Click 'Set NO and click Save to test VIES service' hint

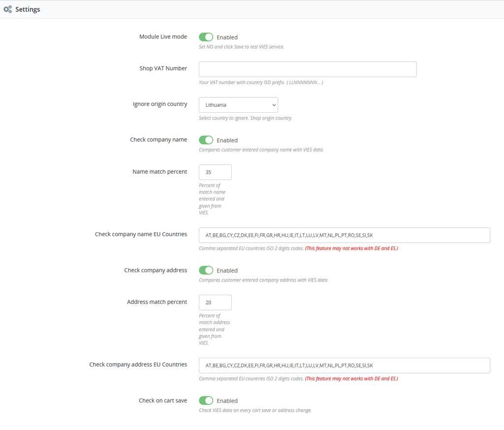pyautogui.click(x=241, y=47)
